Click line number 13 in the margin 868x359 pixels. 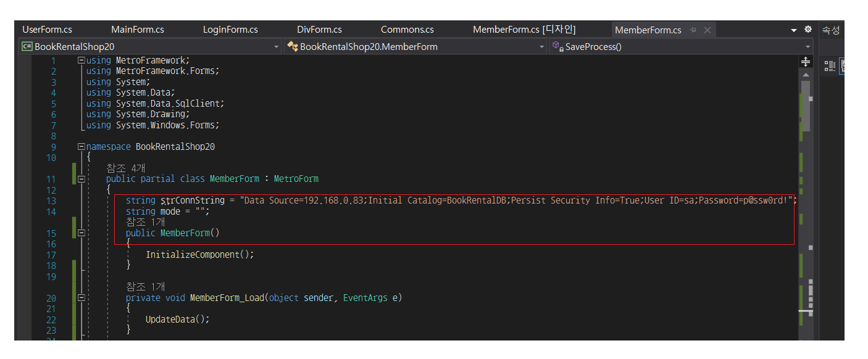click(x=51, y=200)
